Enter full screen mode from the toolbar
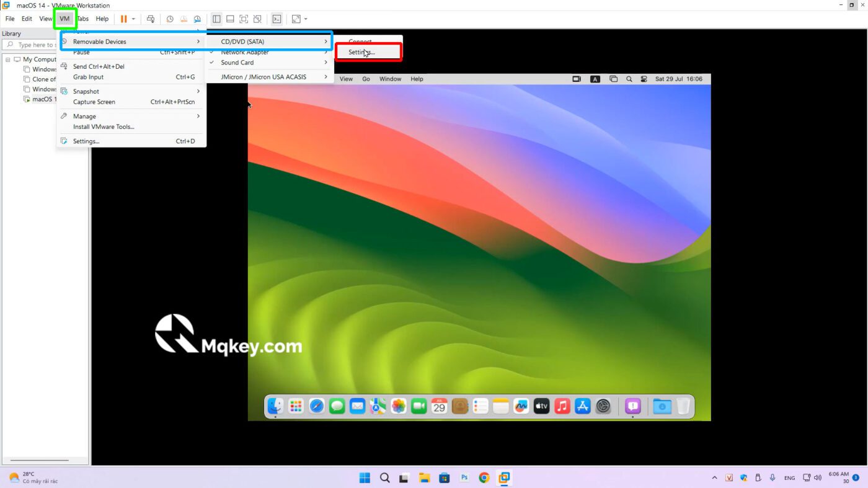The width and height of the screenshot is (868, 488). [244, 19]
